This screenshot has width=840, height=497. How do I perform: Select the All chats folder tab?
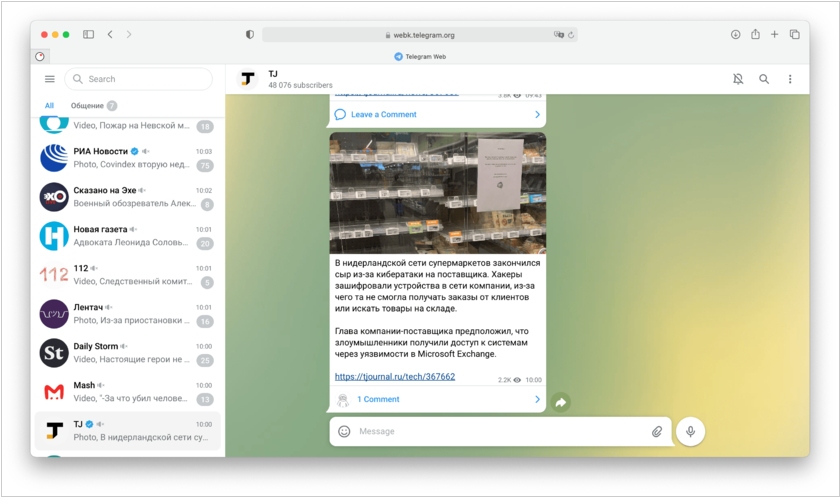click(49, 106)
